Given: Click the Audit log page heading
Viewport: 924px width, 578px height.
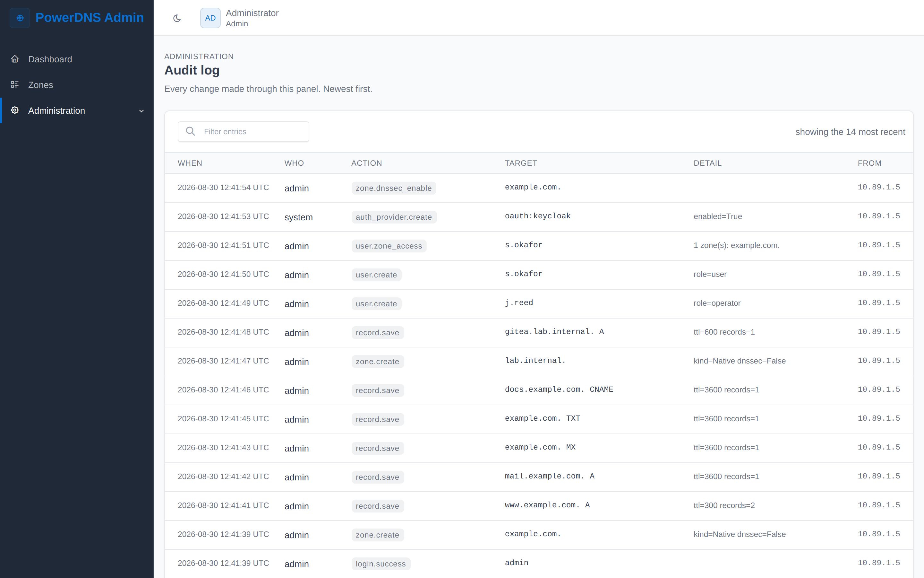Looking at the screenshot, I should point(192,70).
